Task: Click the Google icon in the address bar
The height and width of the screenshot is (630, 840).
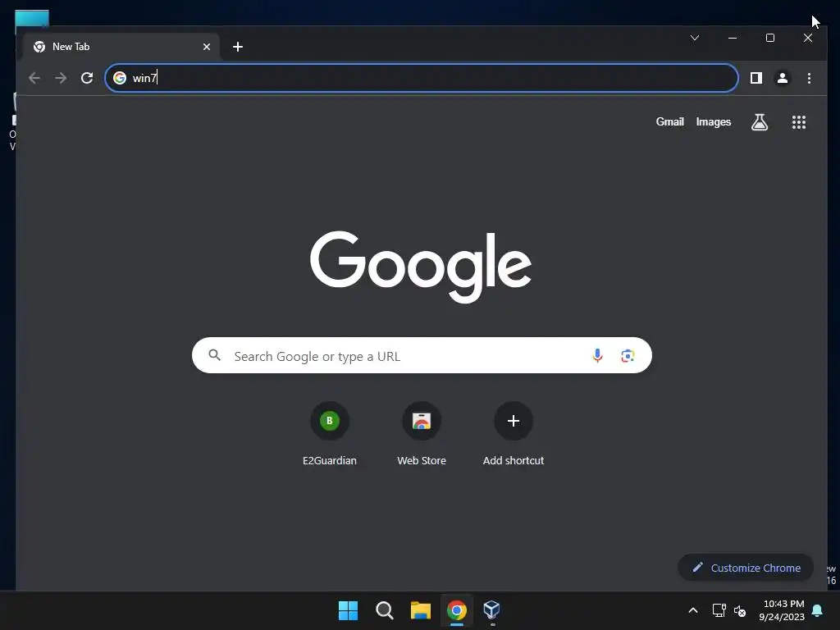Action: [120, 78]
